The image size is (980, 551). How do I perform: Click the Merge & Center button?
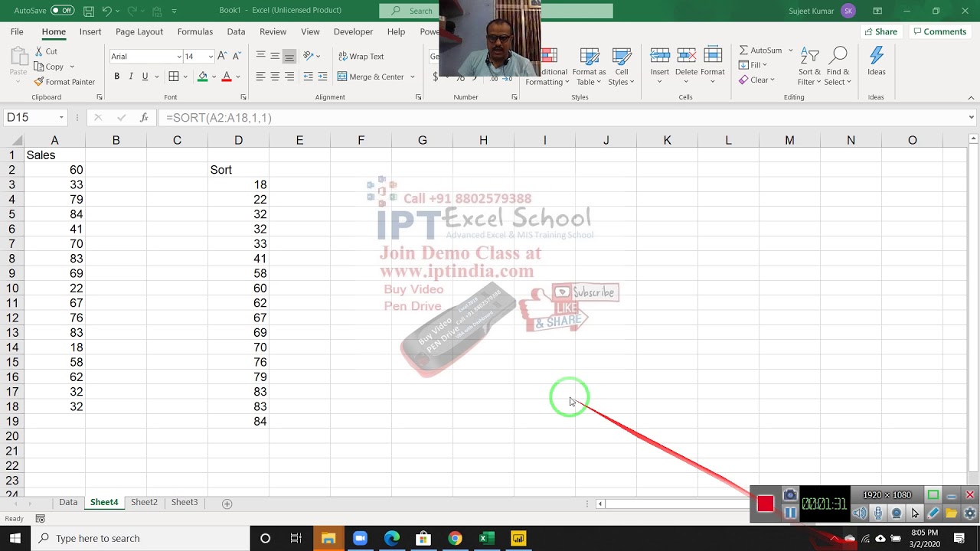(371, 77)
